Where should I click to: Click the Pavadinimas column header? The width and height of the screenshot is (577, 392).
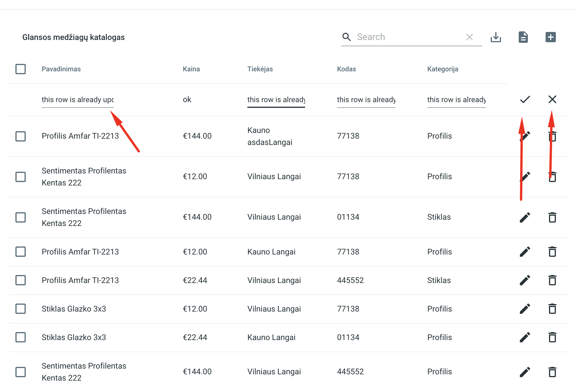[61, 69]
